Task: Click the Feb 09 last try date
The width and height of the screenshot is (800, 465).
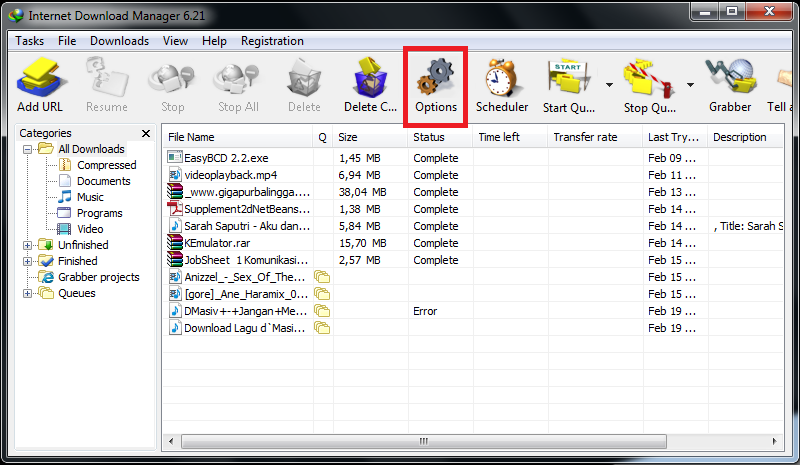Action: (671, 158)
